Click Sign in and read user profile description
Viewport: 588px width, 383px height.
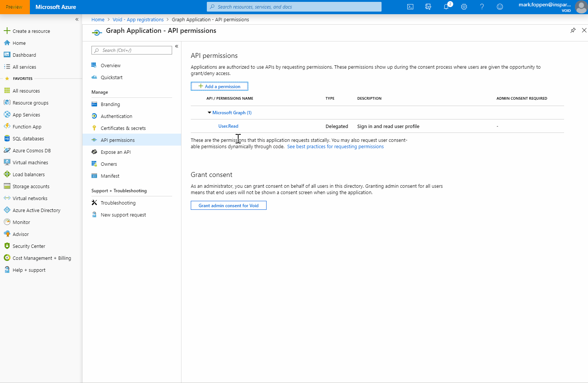coord(388,127)
